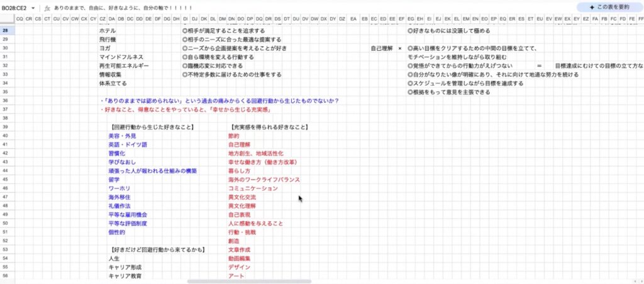Click the cell ◎スケジュールを管理しながら目標を達成する
The height and width of the screenshot is (284, 644).
(x=465, y=84)
